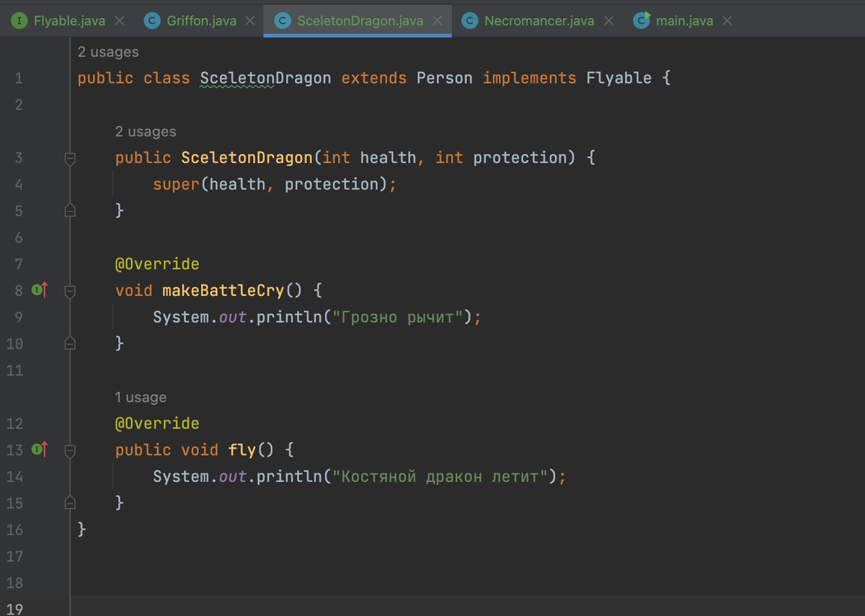
Task: Show the 1 usage hint above fly
Action: [x=141, y=397]
